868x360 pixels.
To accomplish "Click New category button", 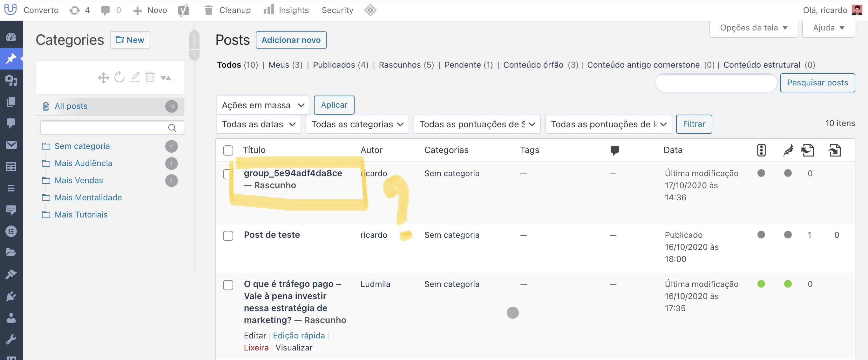I will pyautogui.click(x=130, y=40).
